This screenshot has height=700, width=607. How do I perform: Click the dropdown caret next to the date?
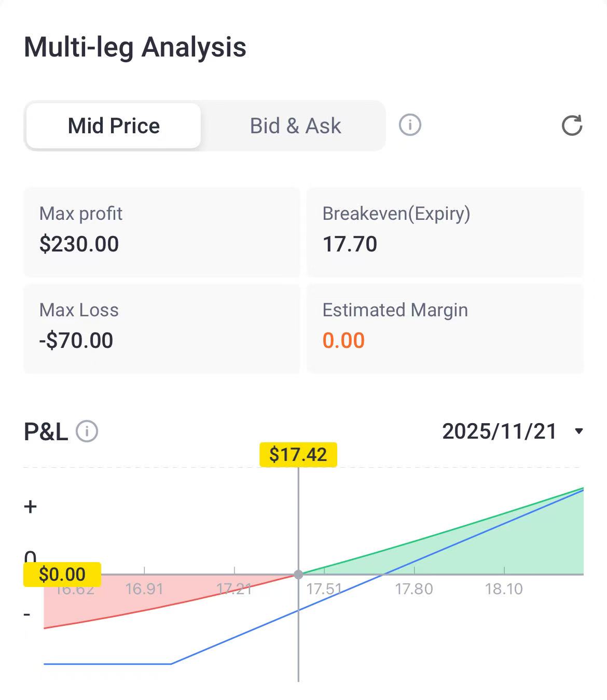[580, 431]
